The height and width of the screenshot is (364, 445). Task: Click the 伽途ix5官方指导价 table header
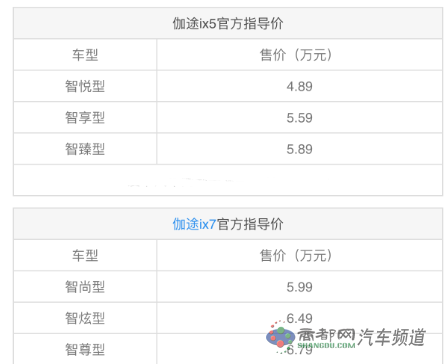(x=228, y=23)
